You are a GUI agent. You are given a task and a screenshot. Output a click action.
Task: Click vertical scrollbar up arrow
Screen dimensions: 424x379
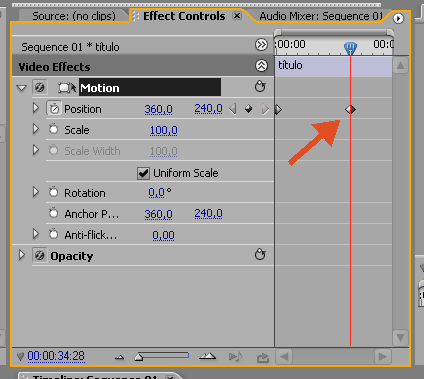(400, 66)
